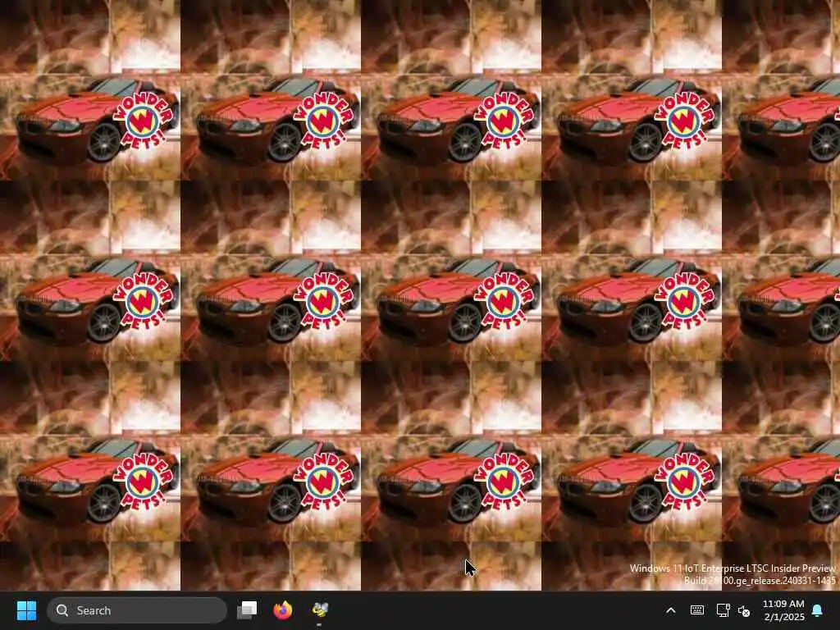840x630 pixels.
Task: Open the notification bell icon
Action: pyautogui.click(x=818, y=610)
